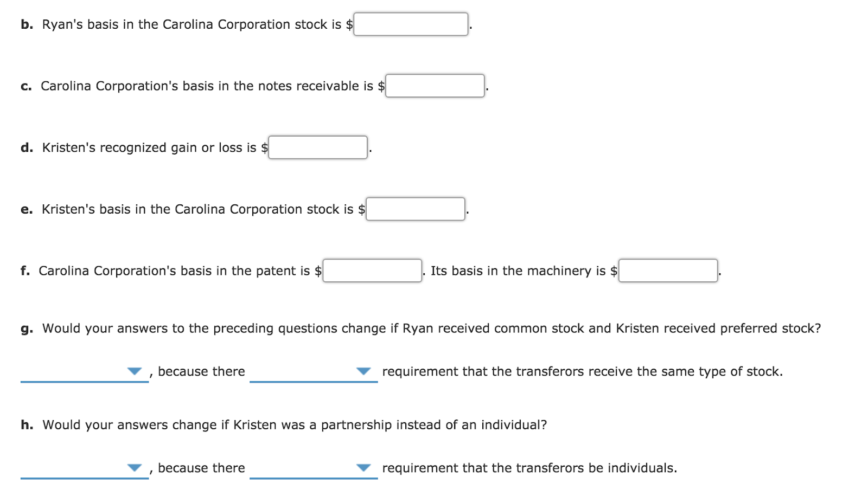Click the notes receivable basis input box

(x=435, y=86)
